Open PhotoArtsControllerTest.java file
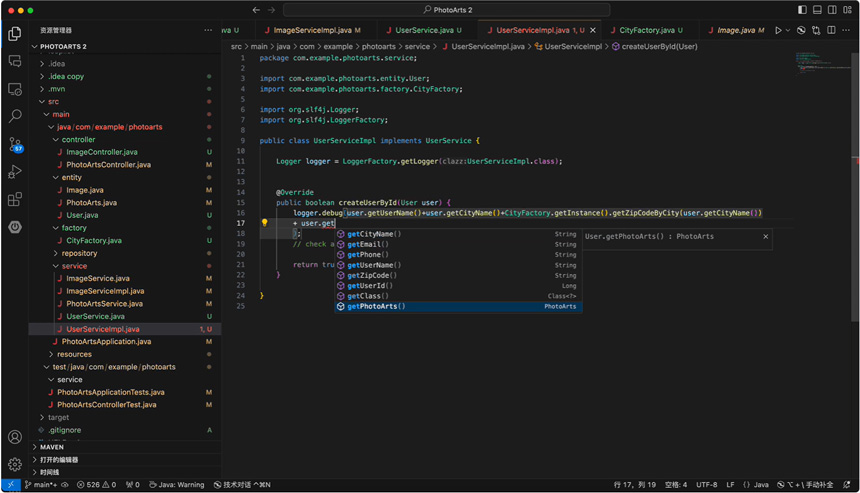The height and width of the screenshot is (493, 860). click(x=126, y=405)
